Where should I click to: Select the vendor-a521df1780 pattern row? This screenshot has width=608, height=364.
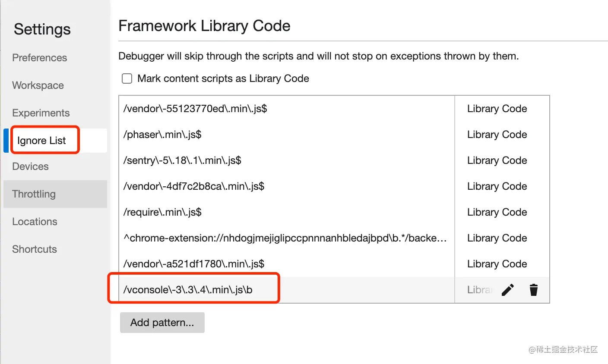[194, 264]
